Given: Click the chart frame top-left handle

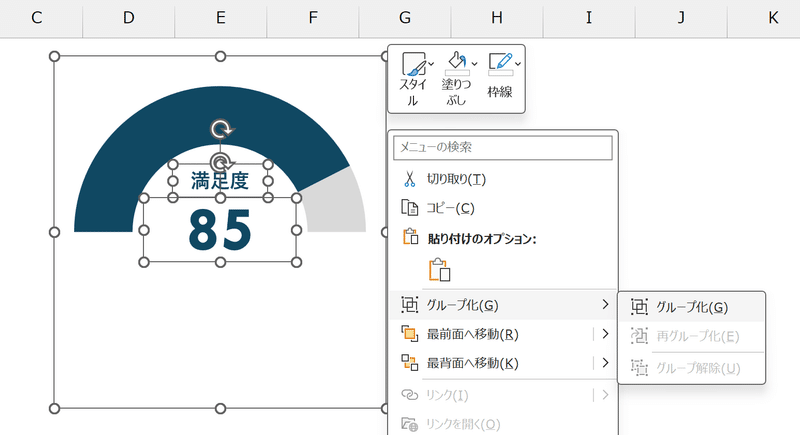Looking at the screenshot, I should click(54, 56).
